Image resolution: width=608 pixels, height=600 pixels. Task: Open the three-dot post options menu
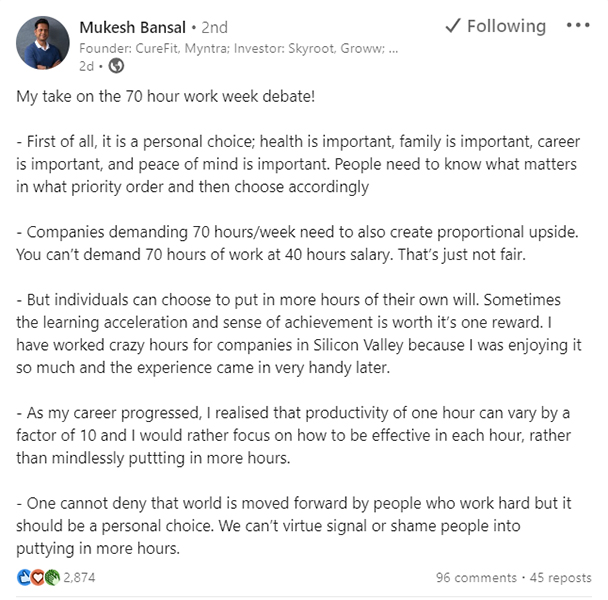click(578, 26)
